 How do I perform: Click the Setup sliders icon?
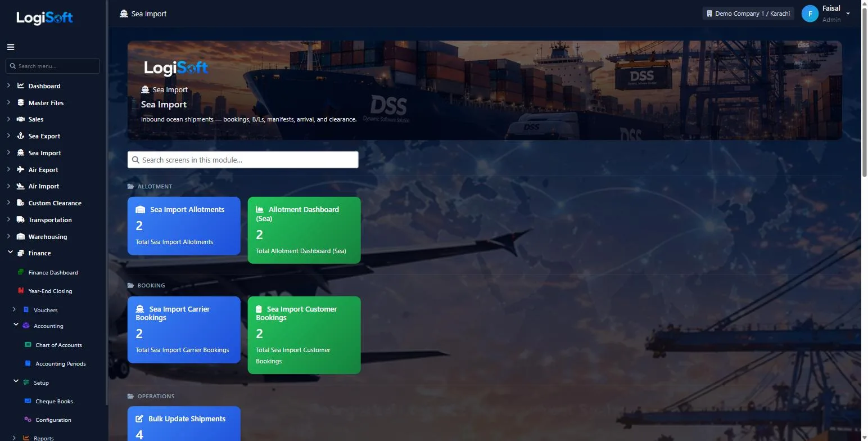click(26, 382)
